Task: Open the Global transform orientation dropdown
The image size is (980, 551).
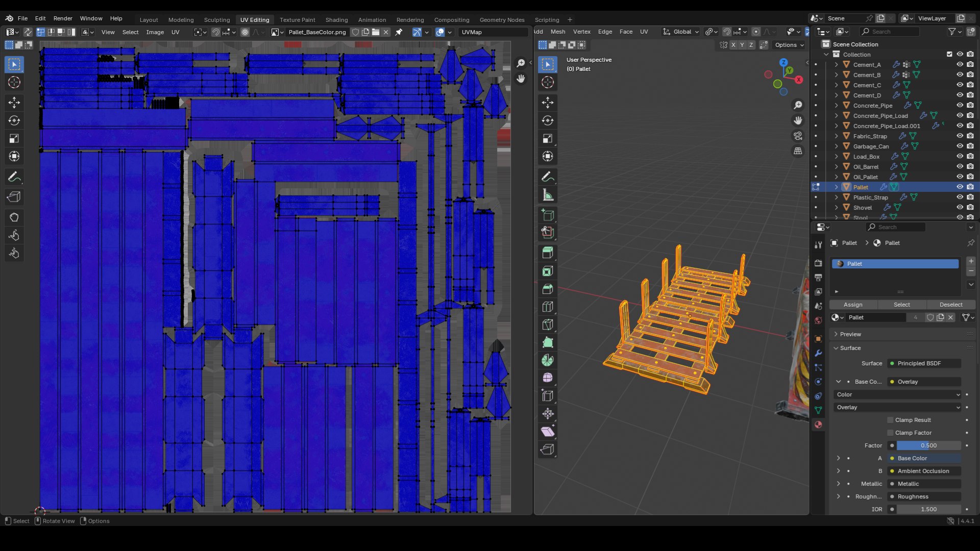Action: [x=681, y=32]
